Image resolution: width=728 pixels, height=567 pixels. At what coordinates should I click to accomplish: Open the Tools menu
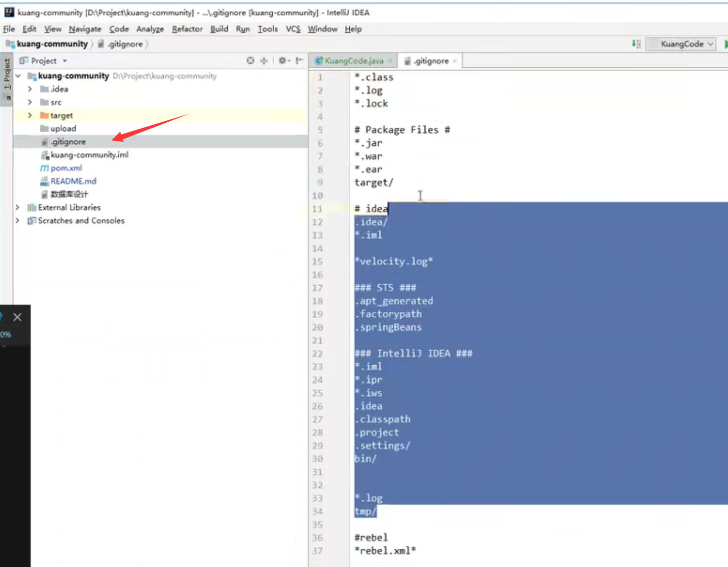click(267, 29)
